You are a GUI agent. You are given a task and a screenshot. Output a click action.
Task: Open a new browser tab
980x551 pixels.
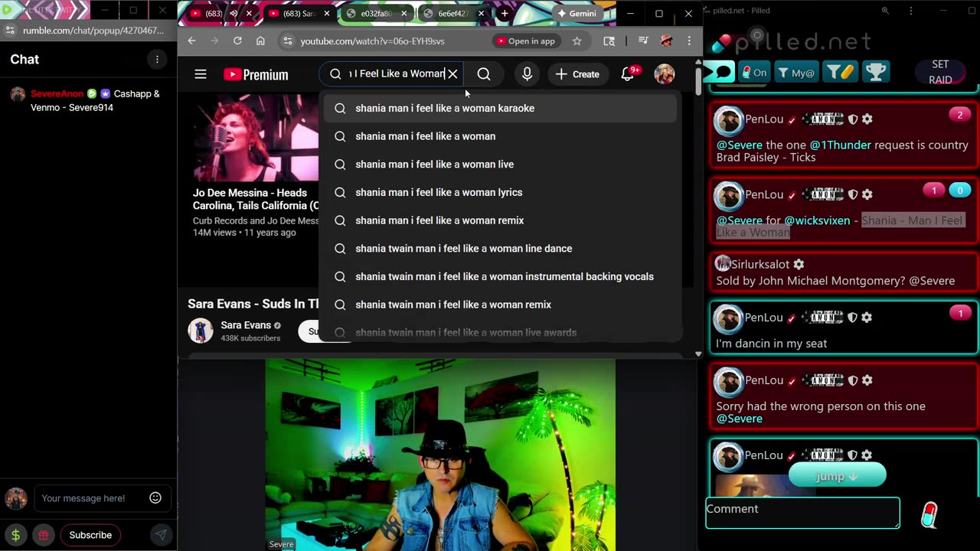click(505, 14)
